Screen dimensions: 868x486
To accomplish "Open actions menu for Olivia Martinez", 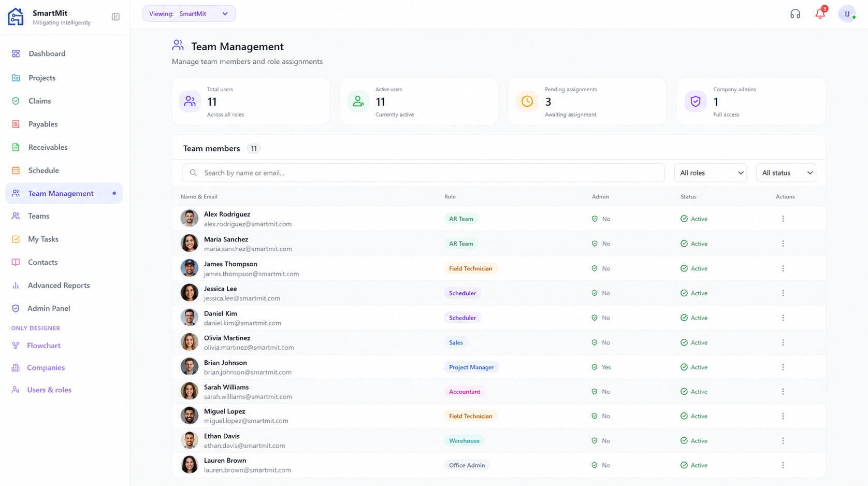I will [x=783, y=342].
